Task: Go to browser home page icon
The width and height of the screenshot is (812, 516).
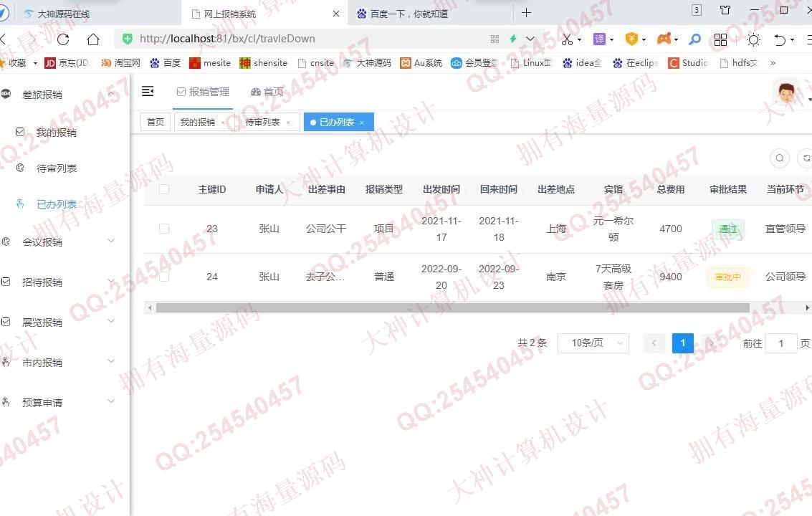Action: click(93, 39)
